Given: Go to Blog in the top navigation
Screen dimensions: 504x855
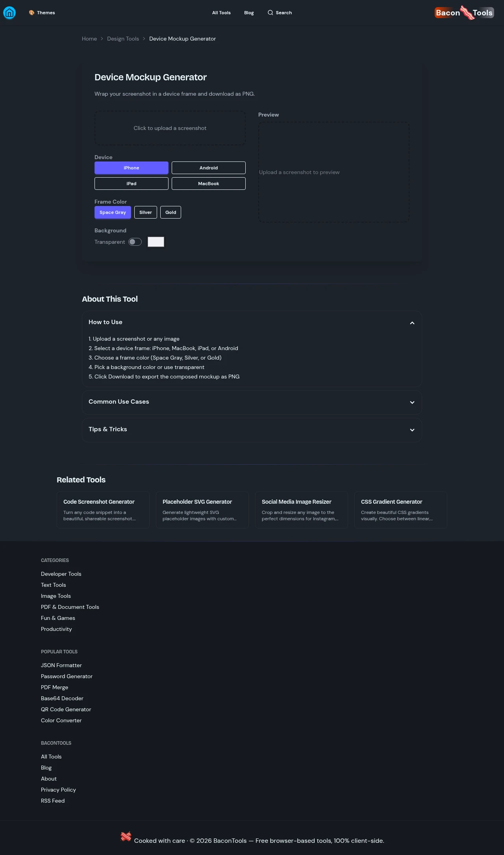Looking at the screenshot, I should [249, 13].
